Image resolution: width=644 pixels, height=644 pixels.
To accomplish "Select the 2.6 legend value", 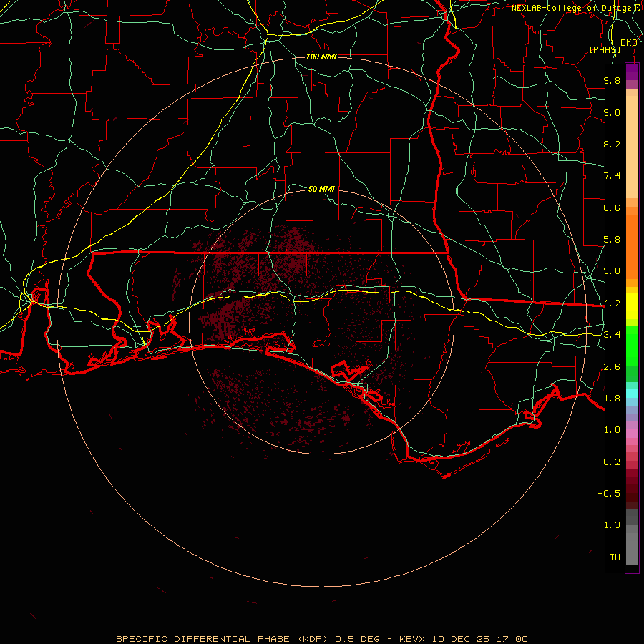I will point(612,367).
